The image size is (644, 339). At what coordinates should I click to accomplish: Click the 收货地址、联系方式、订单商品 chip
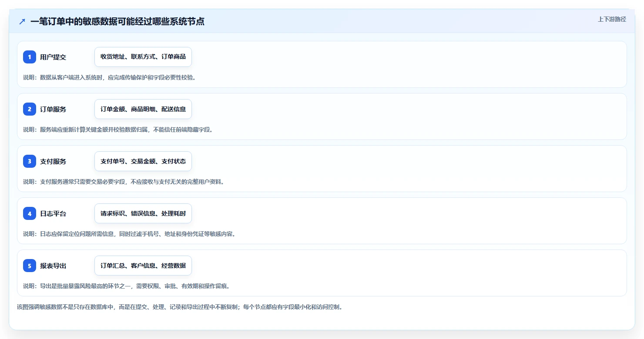click(x=143, y=57)
